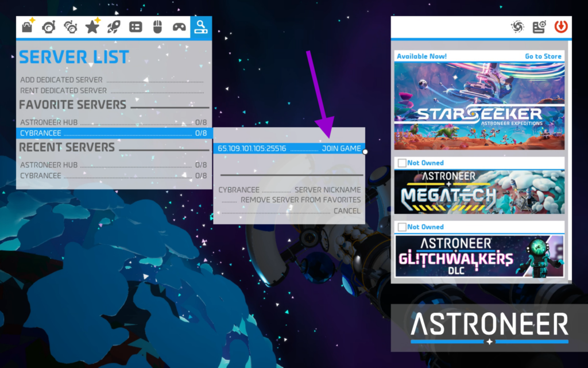Open the star icon tab

(92, 26)
